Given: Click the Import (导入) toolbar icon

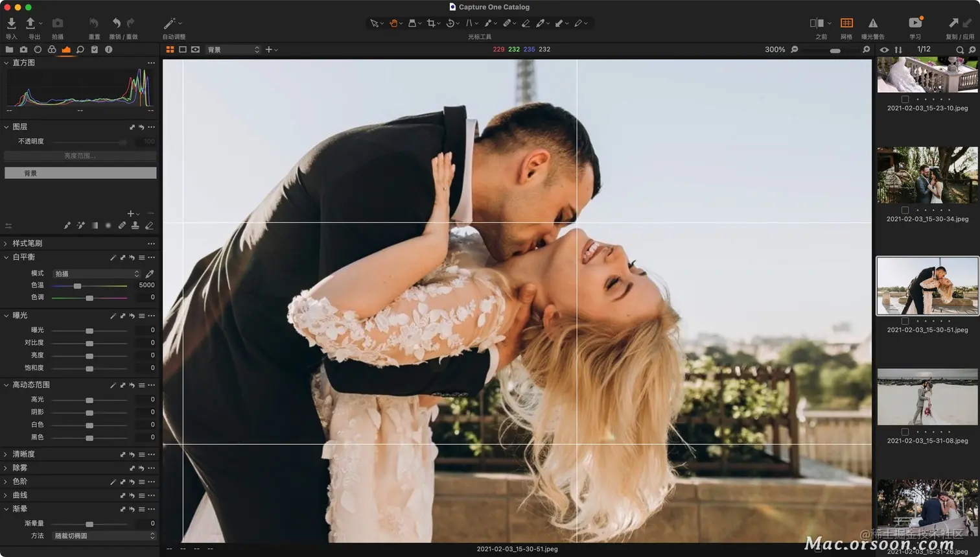Looking at the screenshot, I should pos(11,23).
